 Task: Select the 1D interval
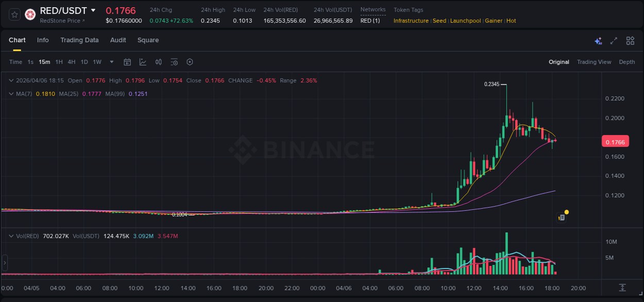coord(84,62)
